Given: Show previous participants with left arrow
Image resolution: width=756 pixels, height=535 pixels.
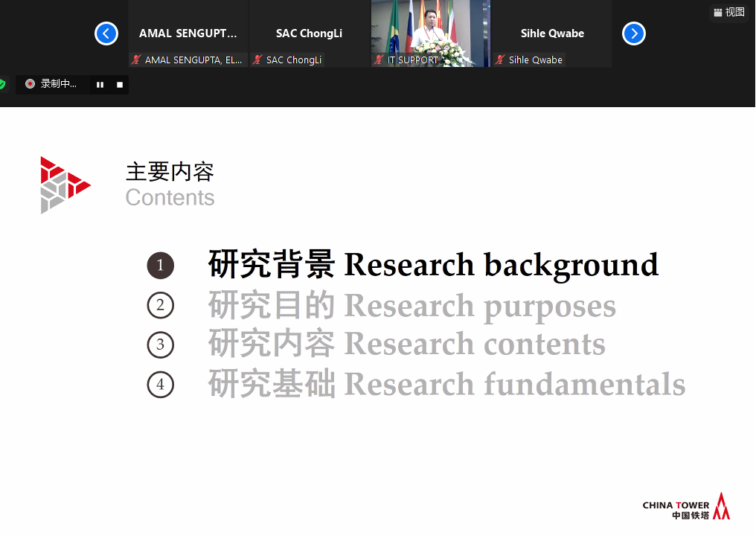Looking at the screenshot, I should (x=106, y=33).
